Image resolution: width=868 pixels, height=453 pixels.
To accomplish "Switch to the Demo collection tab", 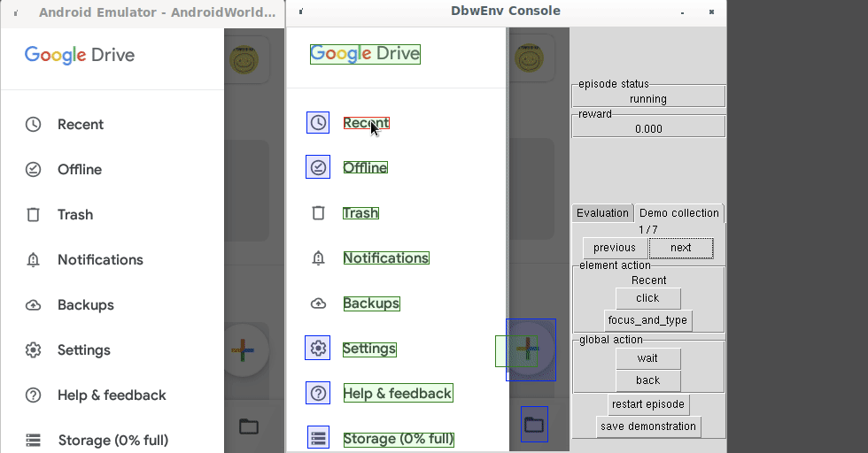I will tap(678, 213).
